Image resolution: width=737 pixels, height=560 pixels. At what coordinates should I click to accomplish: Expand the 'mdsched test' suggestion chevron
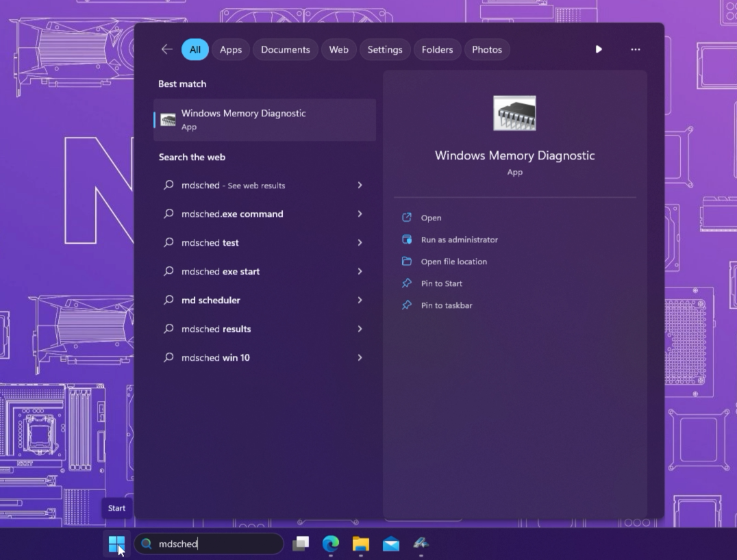[360, 243]
